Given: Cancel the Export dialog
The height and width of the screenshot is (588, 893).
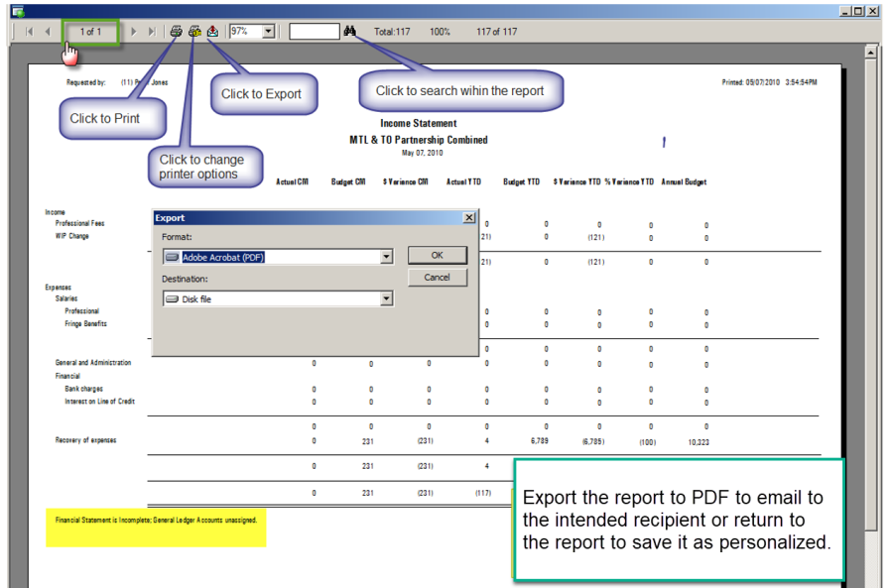Looking at the screenshot, I should point(438,278).
